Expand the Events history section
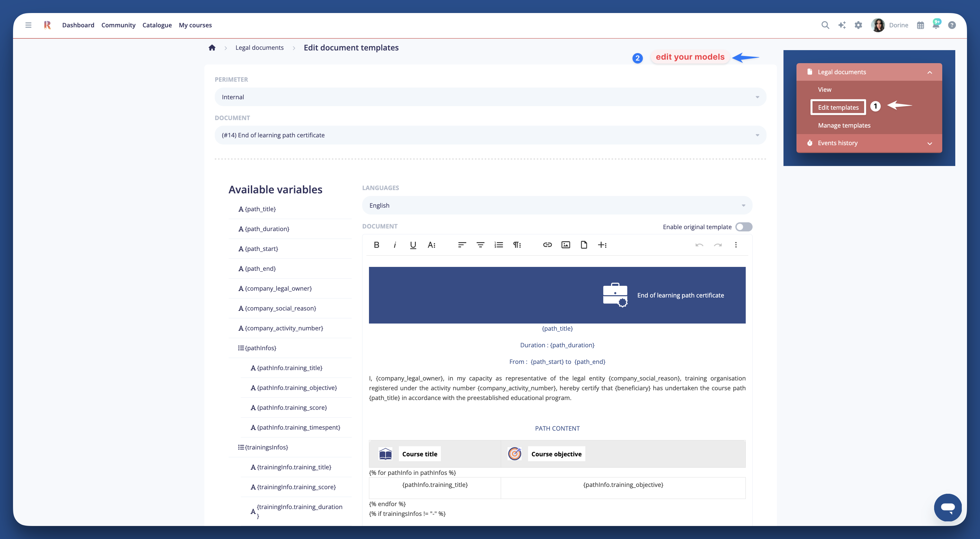This screenshot has height=539, width=980. (x=930, y=143)
